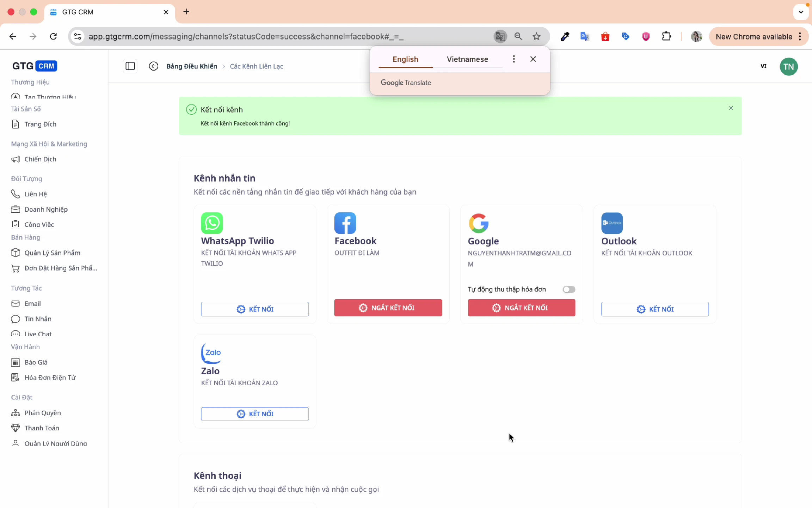Click the Facebook logo icon
This screenshot has height=508, width=812.
point(345,223)
